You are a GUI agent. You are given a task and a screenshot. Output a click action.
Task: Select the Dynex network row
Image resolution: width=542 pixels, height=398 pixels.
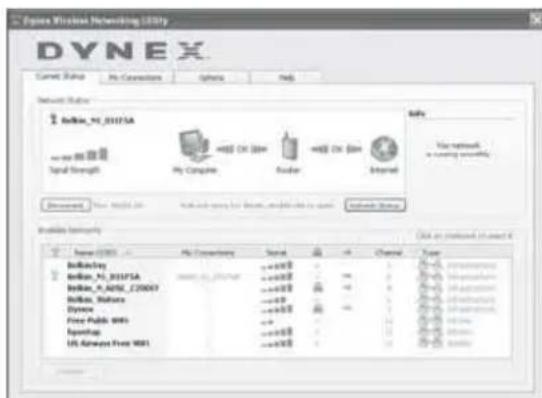point(277,309)
